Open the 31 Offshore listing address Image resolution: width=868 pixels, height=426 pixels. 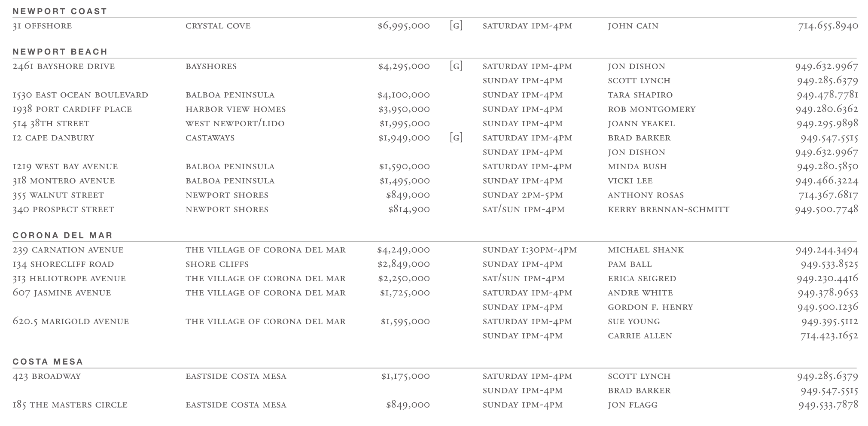click(42, 26)
